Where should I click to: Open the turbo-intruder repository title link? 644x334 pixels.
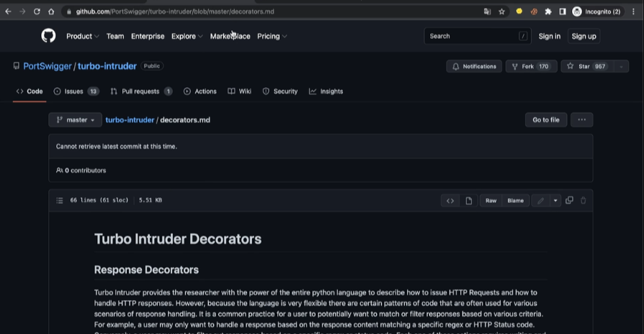(107, 66)
